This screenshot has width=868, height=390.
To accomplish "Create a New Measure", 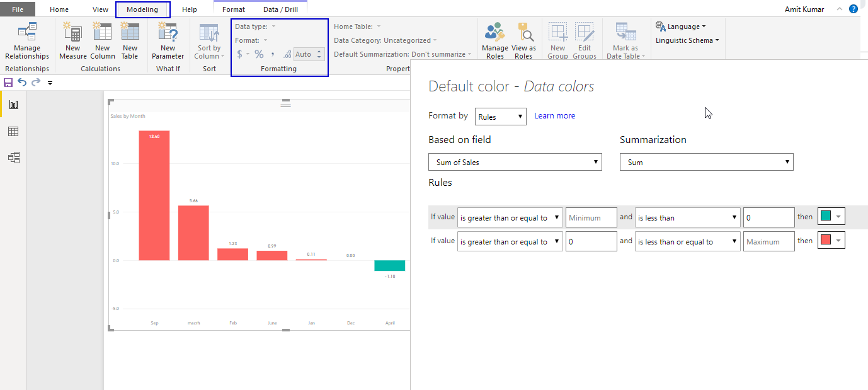I will tap(73, 41).
